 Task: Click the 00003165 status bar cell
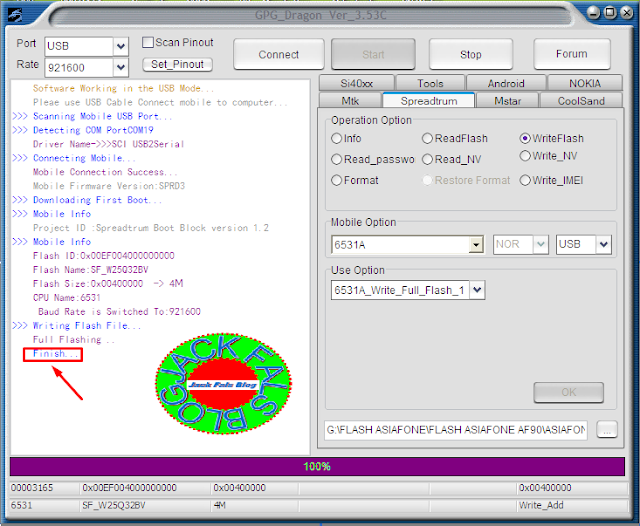tap(44, 488)
